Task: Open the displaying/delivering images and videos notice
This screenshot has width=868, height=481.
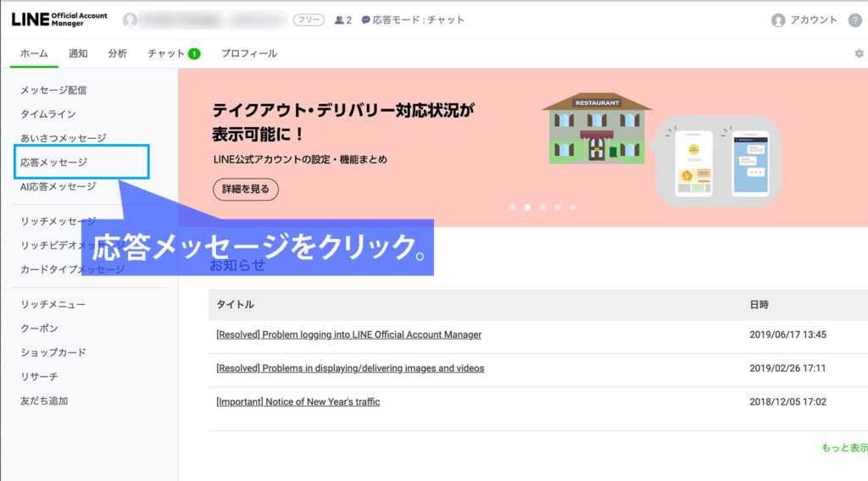Action: coord(350,368)
